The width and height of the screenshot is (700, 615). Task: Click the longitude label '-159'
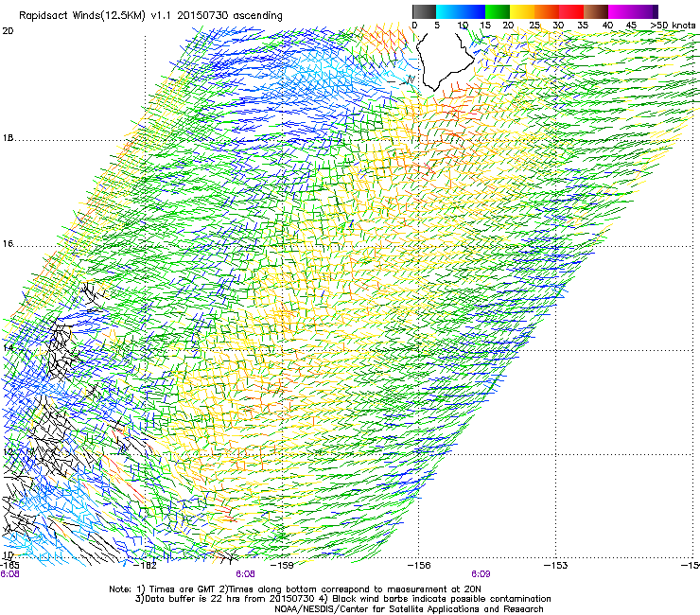pyautogui.click(x=282, y=566)
